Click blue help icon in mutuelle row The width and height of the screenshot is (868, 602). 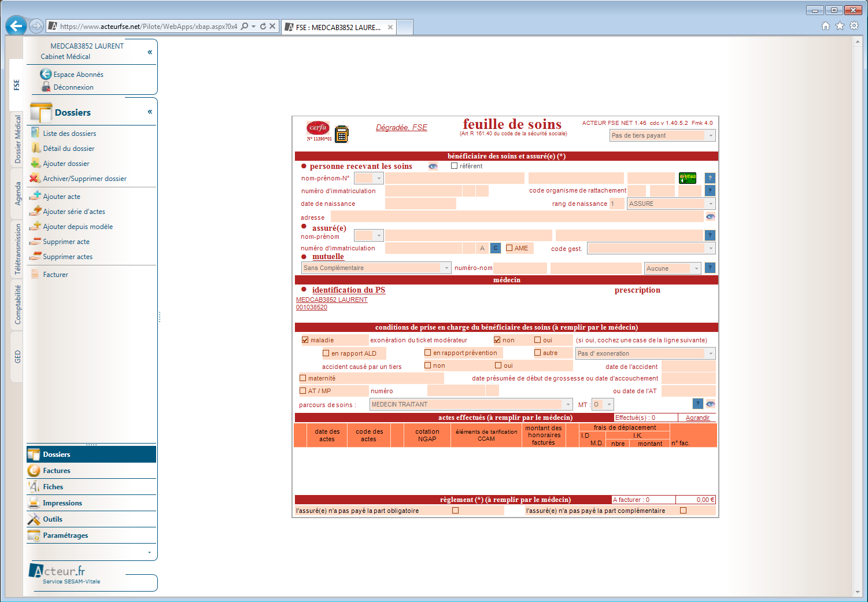pos(710,268)
